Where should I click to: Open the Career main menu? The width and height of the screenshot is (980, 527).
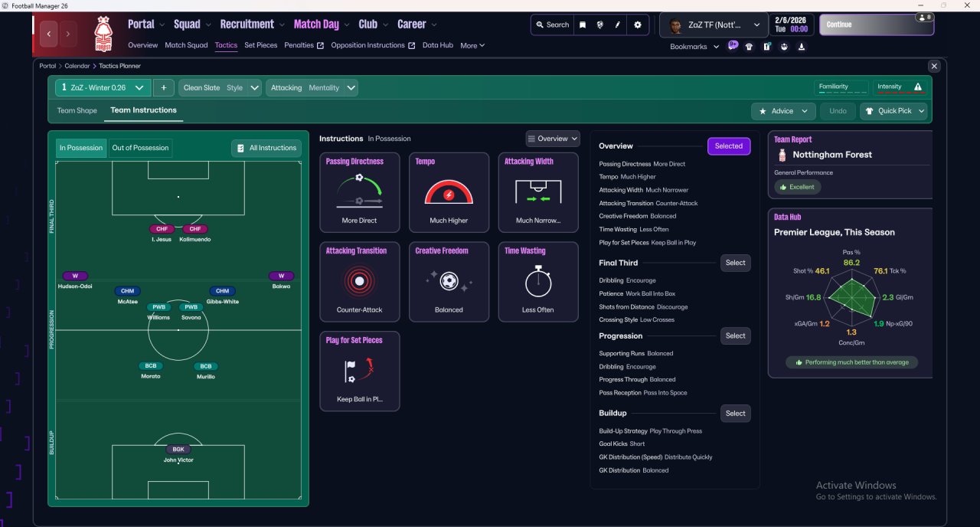417,25
